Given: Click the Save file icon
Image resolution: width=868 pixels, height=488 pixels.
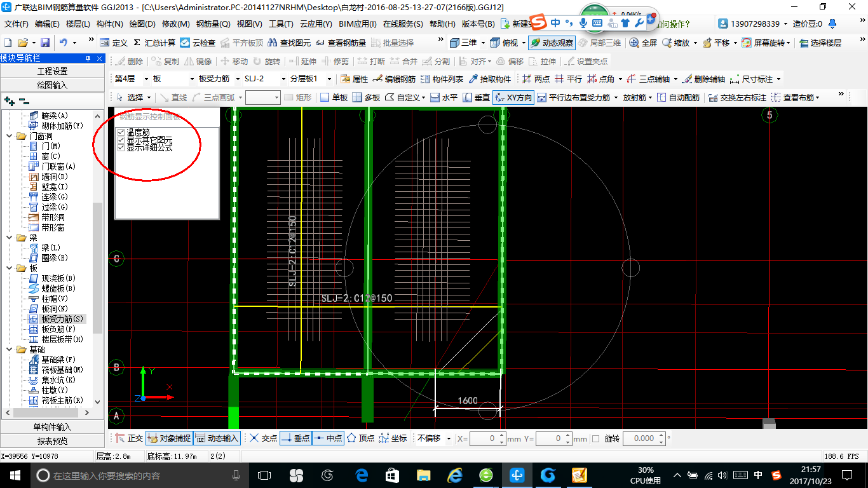Looking at the screenshot, I should coord(45,43).
